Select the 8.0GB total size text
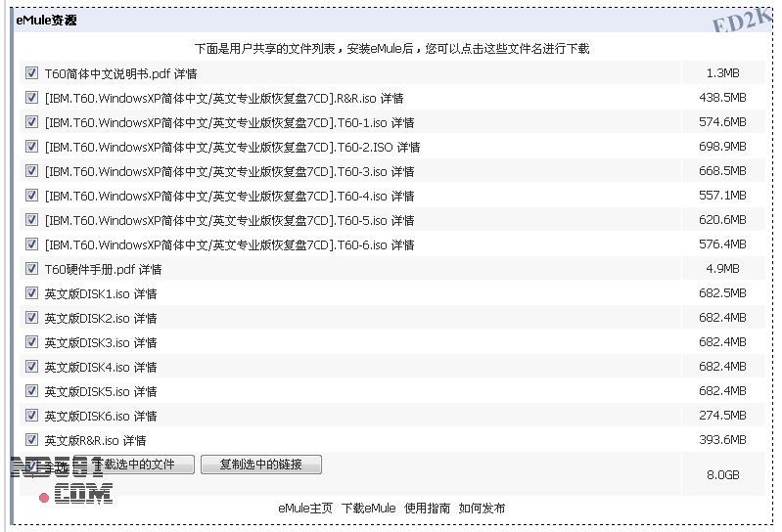782x532 pixels. point(722,474)
